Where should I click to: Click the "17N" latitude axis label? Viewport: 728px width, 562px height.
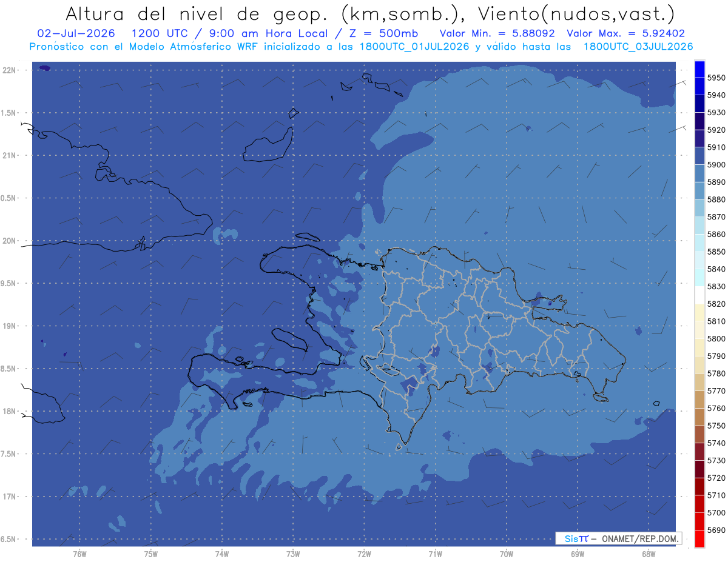click(10, 497)
